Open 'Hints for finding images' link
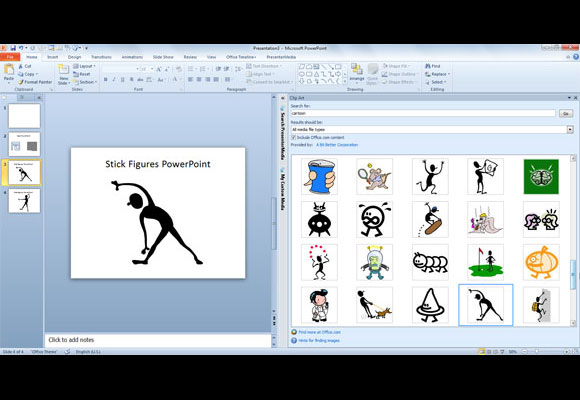Screen dimensions: 580x400 point(318,340)
